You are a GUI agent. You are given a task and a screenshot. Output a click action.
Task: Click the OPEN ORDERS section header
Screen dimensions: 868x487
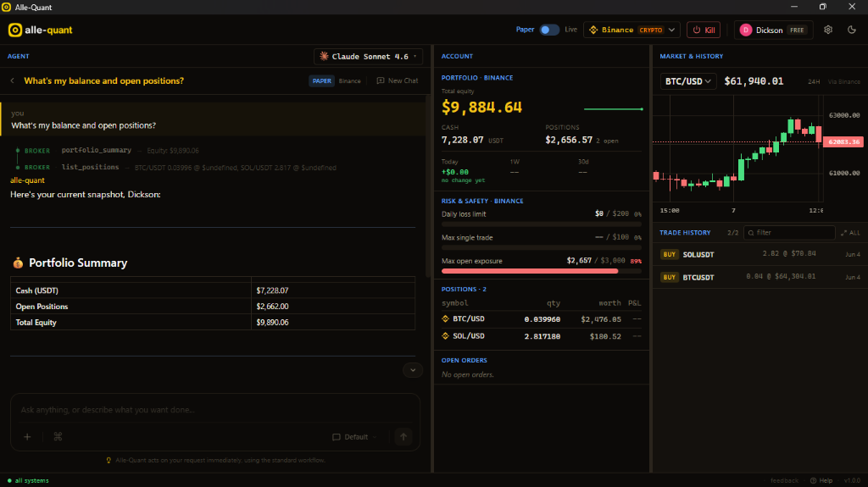click(464, 360)
